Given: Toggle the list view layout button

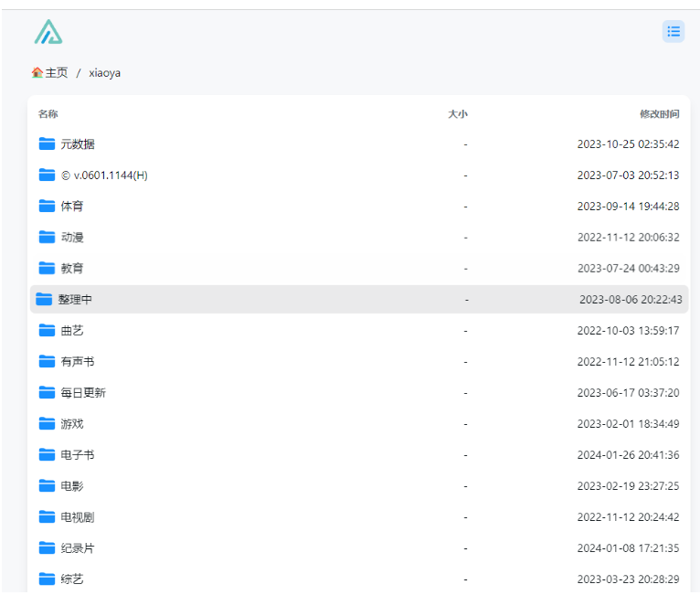Looking at the screenshot, I should click(x=673, y=32).
